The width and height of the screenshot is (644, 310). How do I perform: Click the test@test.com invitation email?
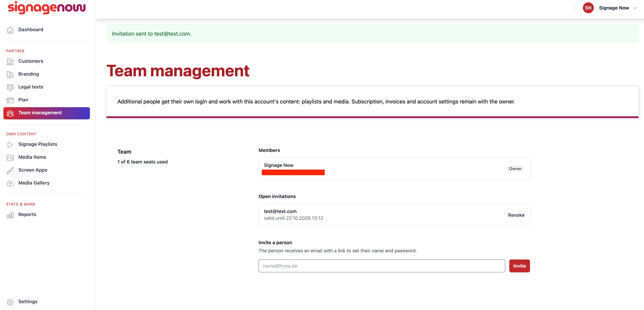[280, 211]
